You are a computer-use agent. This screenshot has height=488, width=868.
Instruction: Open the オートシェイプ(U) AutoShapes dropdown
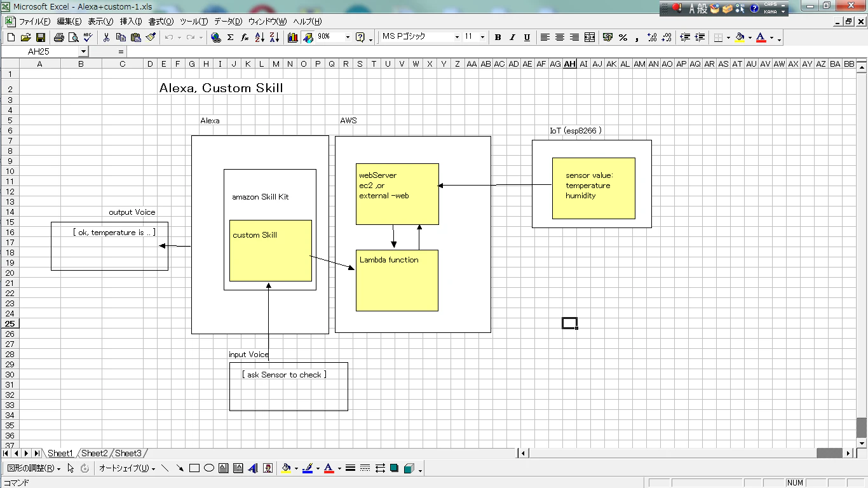coord(127,469)
